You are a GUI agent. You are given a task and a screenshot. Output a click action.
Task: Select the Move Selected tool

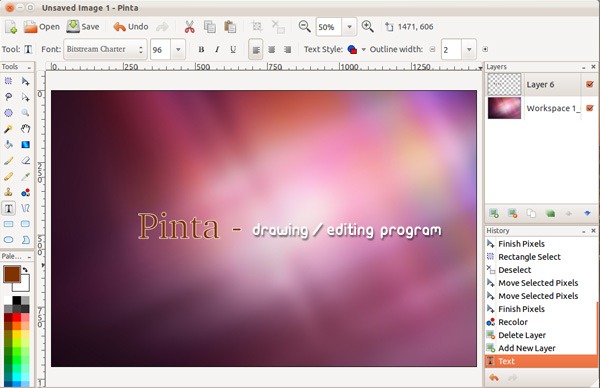pyautogui.click(x=25, y=81)
